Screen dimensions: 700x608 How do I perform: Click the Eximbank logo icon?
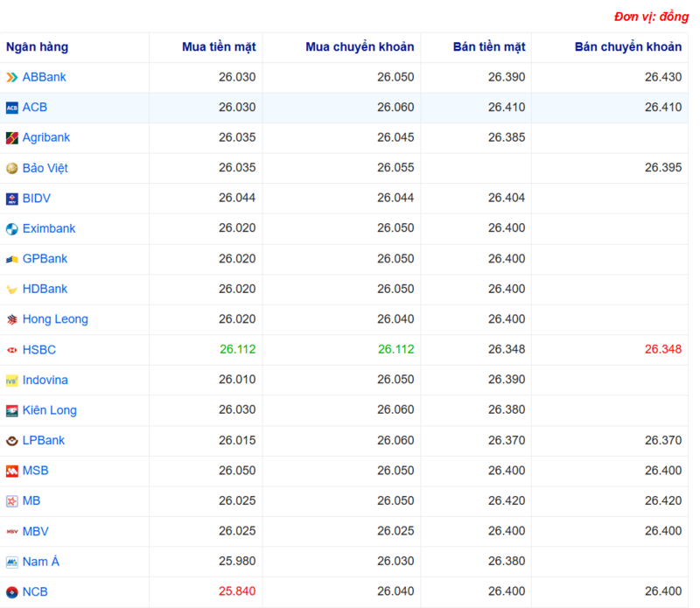(12, 229)
